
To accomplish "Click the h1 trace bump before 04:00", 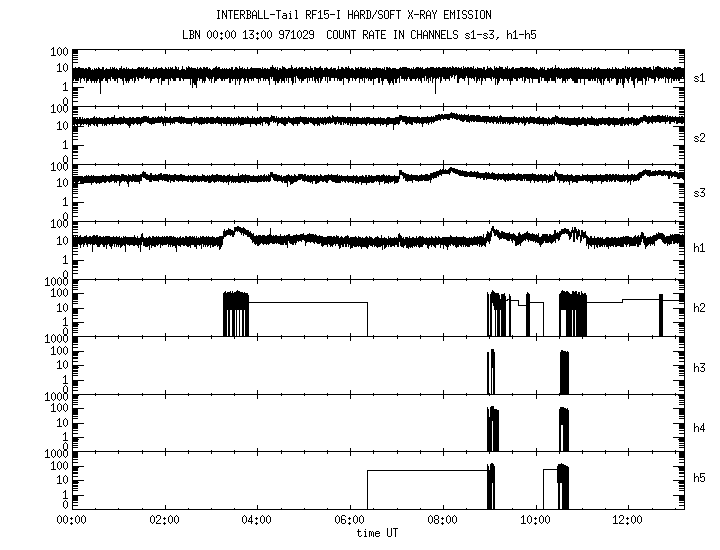I will coord(237,233).
